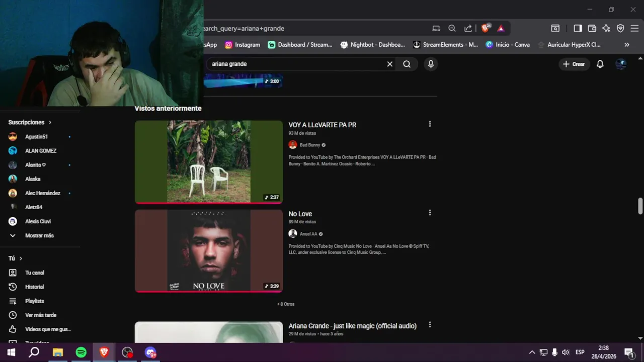Open VOY A LLeVARTE PA PR title

coord(323,125)
